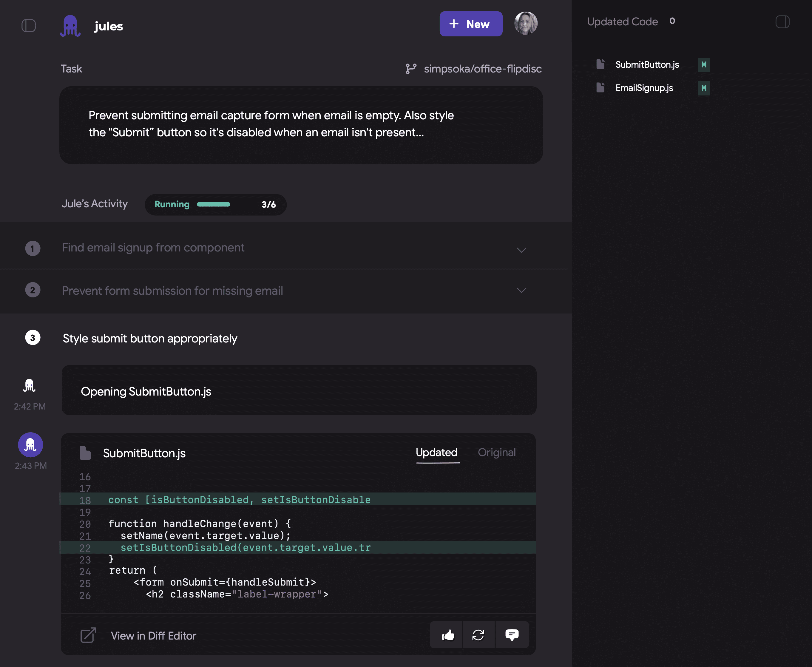Click the New task button

(470, 24)
